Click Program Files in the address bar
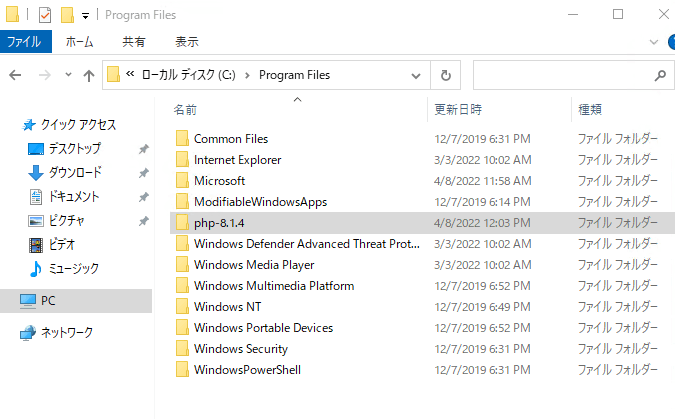This screenshot has height=419, width=675. (x=294, y=75)
